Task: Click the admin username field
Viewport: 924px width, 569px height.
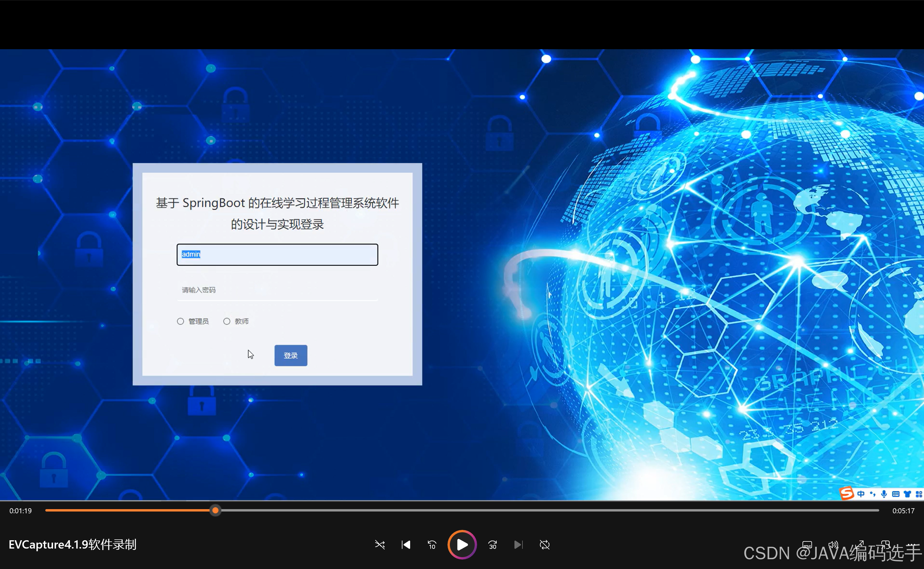Action: pos(277,255)
